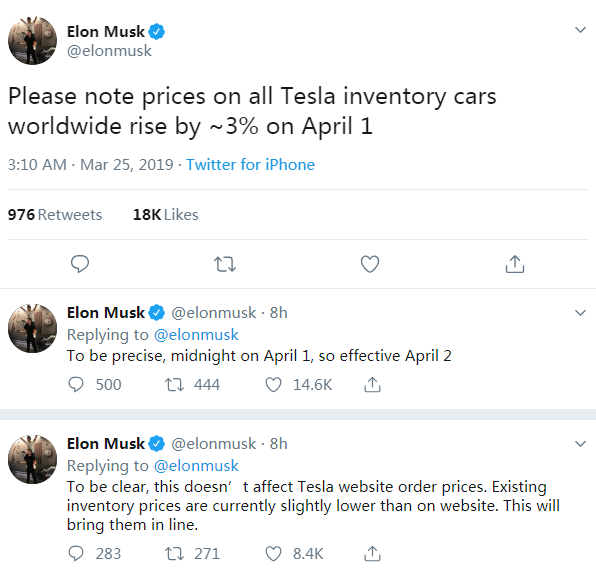Open the Twitter for iPhone link
This screenshot has width=596, height=572.
tap(250, 165)
